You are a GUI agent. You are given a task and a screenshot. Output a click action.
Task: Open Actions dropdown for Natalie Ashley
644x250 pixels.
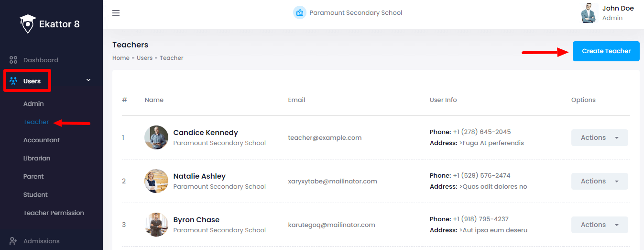(599, 181)
